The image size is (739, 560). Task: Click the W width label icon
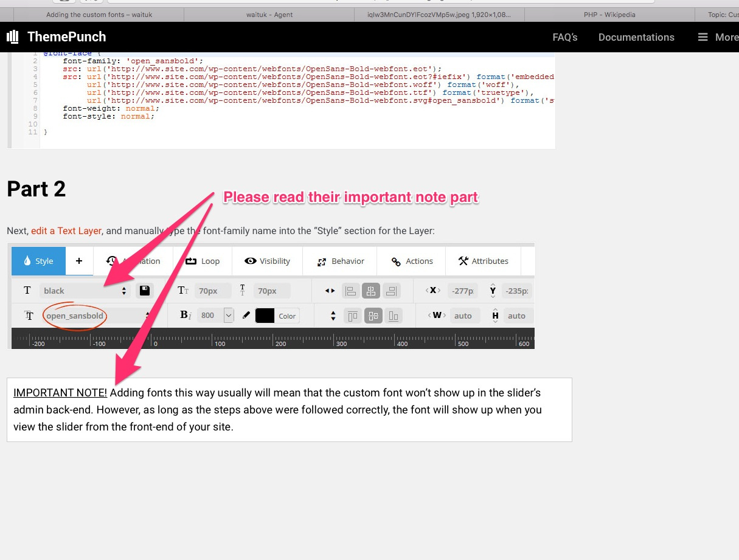437,315
